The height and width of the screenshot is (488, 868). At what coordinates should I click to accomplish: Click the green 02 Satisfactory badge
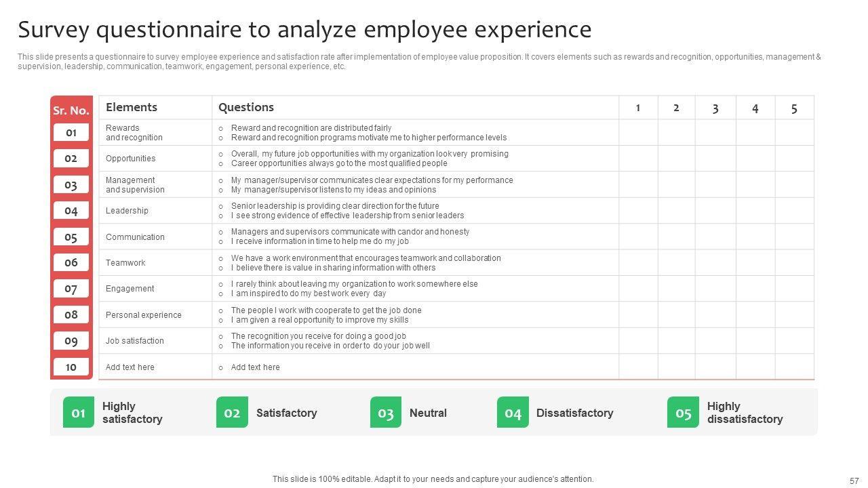coord(232,413)
